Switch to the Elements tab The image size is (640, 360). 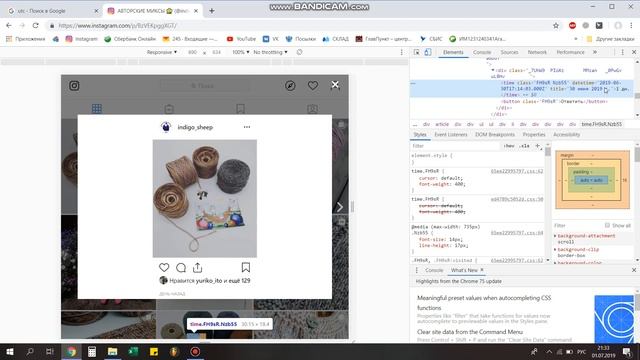coord(453,52)
